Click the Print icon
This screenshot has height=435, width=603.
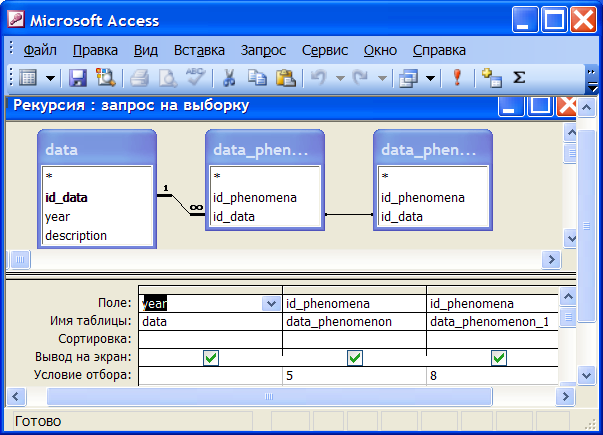tap(139, 78)
